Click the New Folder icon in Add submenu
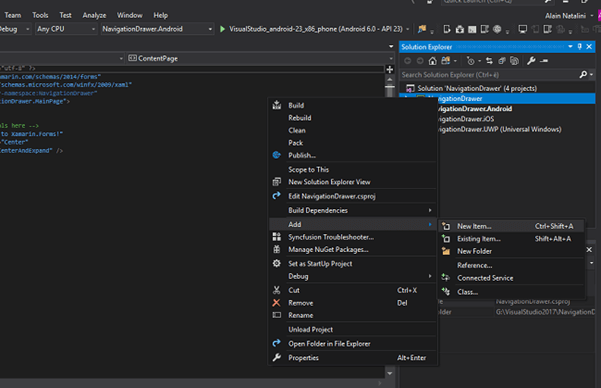 (x=446, y=251)
